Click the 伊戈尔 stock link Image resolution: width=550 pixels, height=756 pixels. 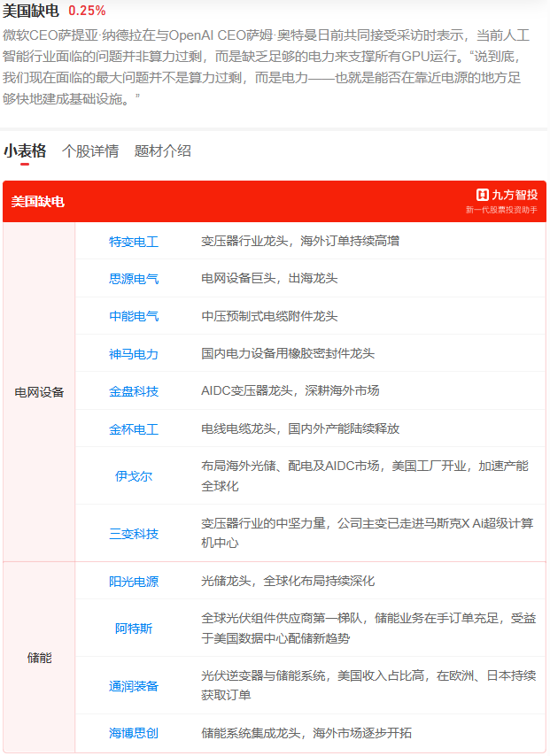pyautogui.click(x=134, y=476)
